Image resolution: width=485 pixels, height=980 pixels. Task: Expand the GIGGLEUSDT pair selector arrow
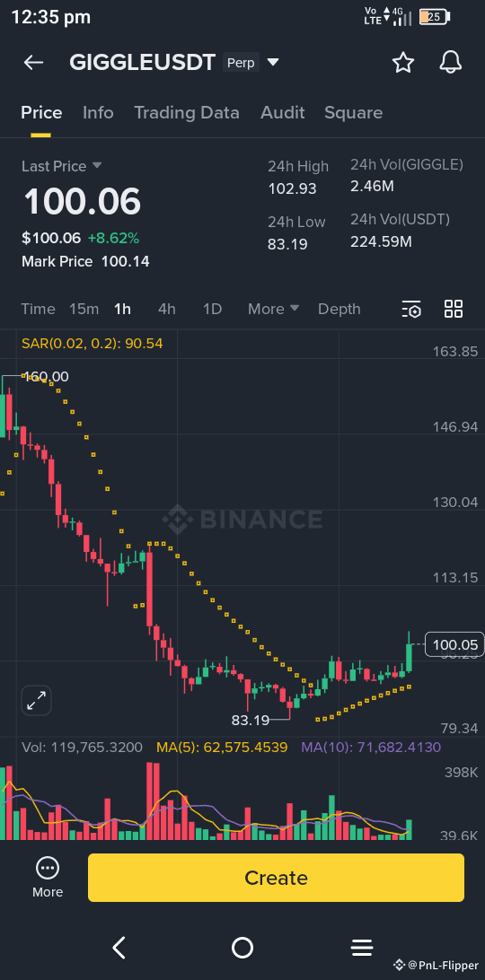click(273, 63)
